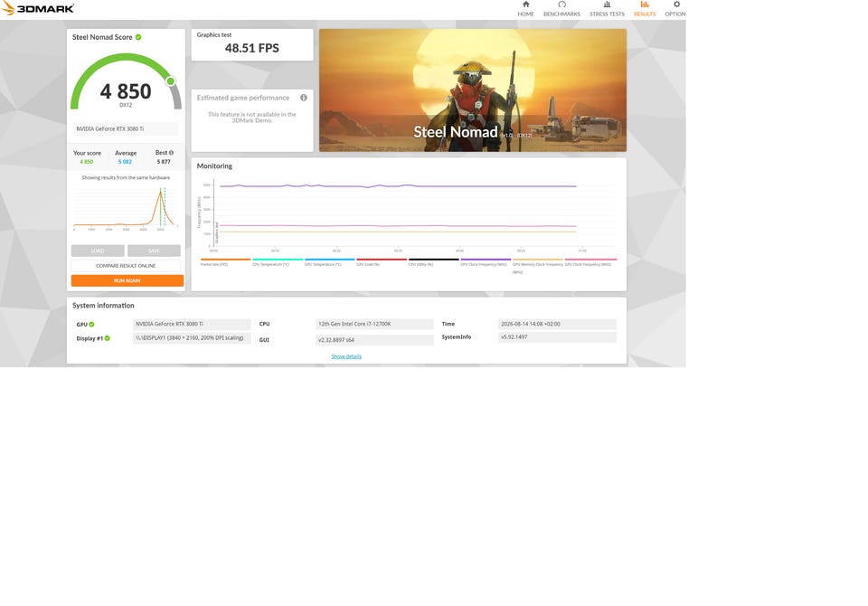Click the green check icon next to Display #1
Image resolution: width=868 pixels, height=606 pixels.
[x=108, y=338]
